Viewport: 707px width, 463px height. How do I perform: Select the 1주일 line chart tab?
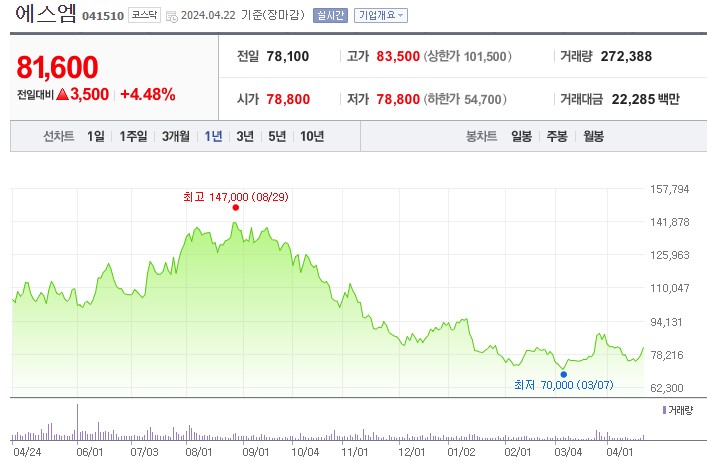133,136
